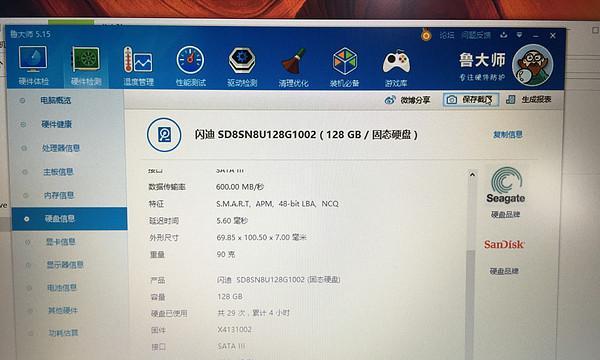
Task: Click the gold medal icon in title bar
Action: click(426, 35)
